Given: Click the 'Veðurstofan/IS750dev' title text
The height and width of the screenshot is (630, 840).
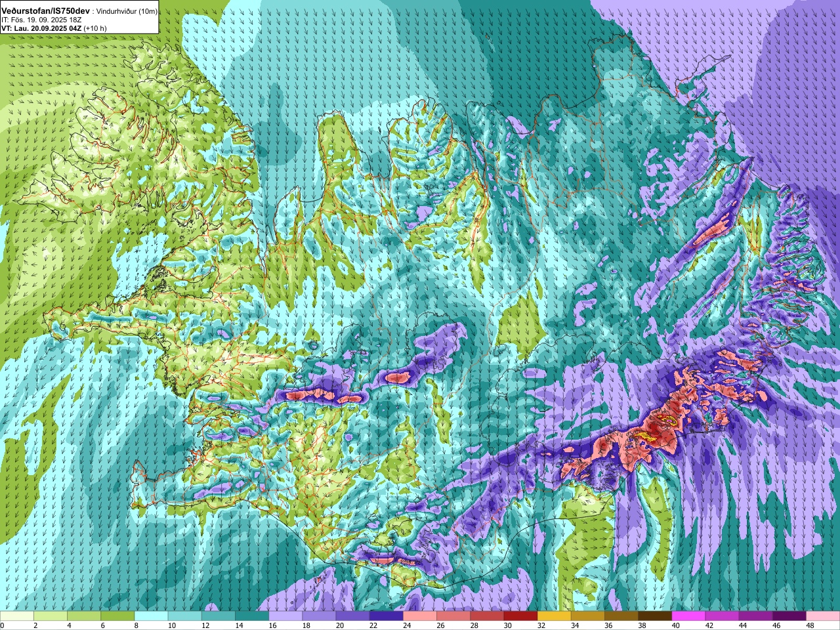Looking at the screenshot, I should click(x=46, y=11).
